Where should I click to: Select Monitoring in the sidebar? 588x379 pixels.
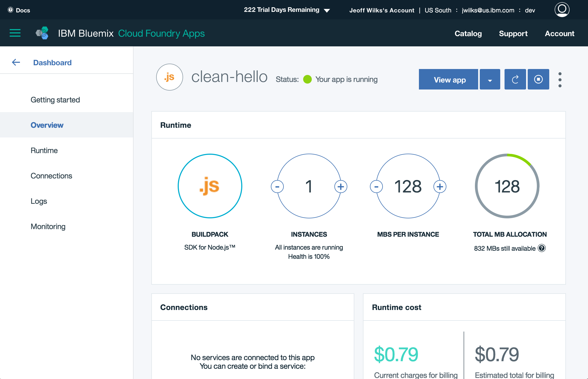click(x=48, y=226)
